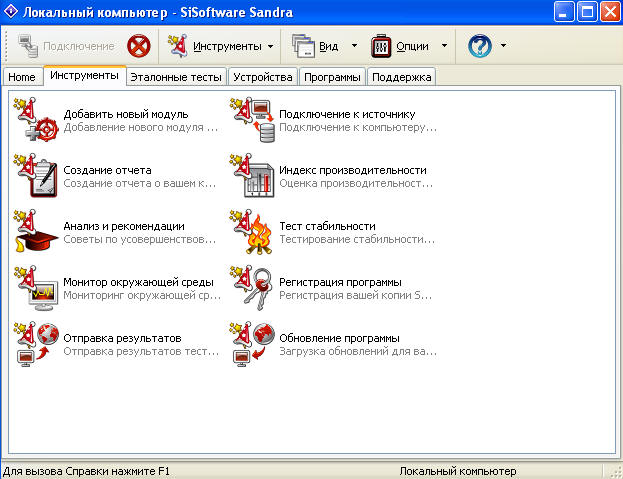Click the Опции toolbar sliders icon
Viewport: 623px width, 479px height.
click(x=381, y=46)
